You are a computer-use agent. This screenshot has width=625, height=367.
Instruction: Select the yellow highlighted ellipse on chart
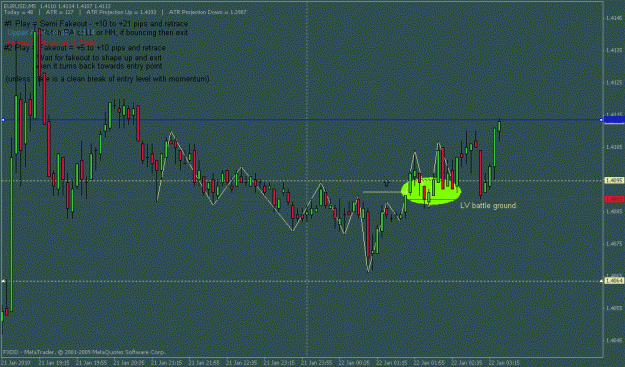click(x=431, y=191)
